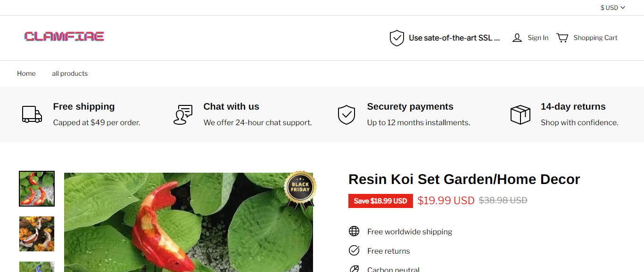Screen dimensions: 644x272
Task: Open the all products menu item
Action: [70, 73]
